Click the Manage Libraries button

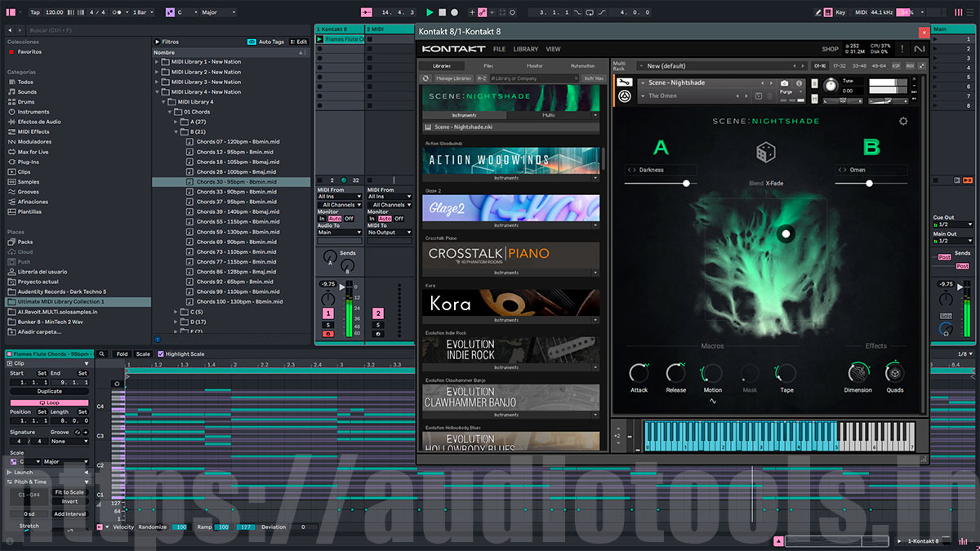453,78
